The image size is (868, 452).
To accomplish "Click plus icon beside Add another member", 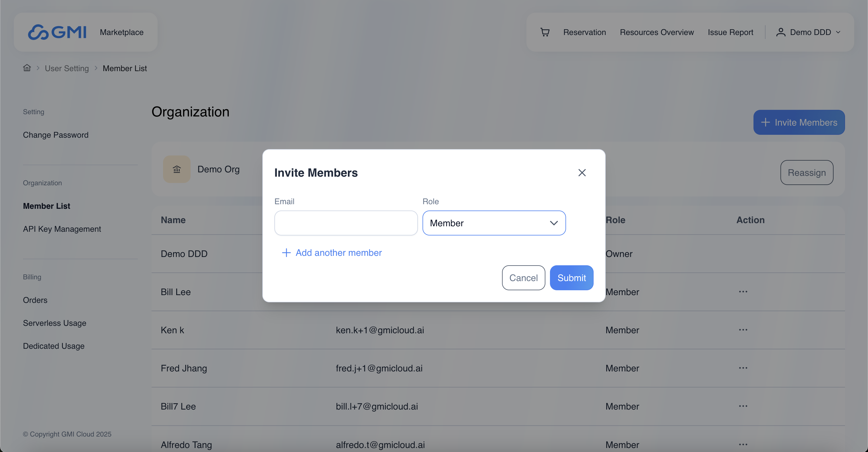I will (286, 253).
